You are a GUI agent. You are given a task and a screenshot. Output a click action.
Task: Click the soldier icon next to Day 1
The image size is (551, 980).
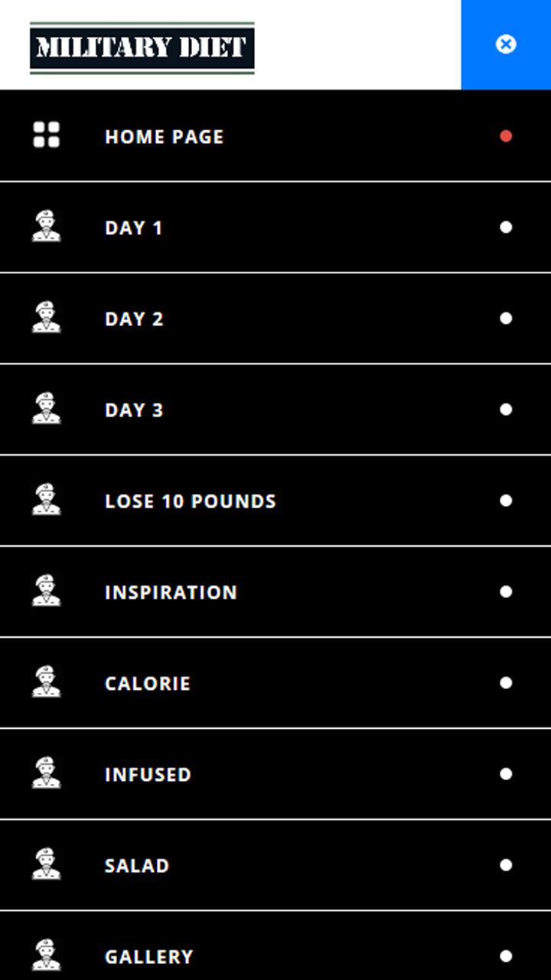point(46,227)
